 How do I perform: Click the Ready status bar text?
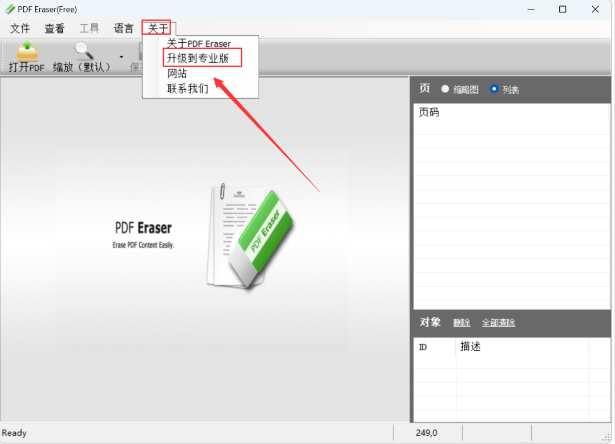coord(14,433)
